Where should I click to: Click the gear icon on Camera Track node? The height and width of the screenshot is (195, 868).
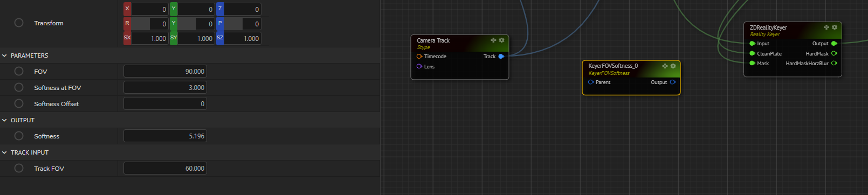(x=501, y=40)
